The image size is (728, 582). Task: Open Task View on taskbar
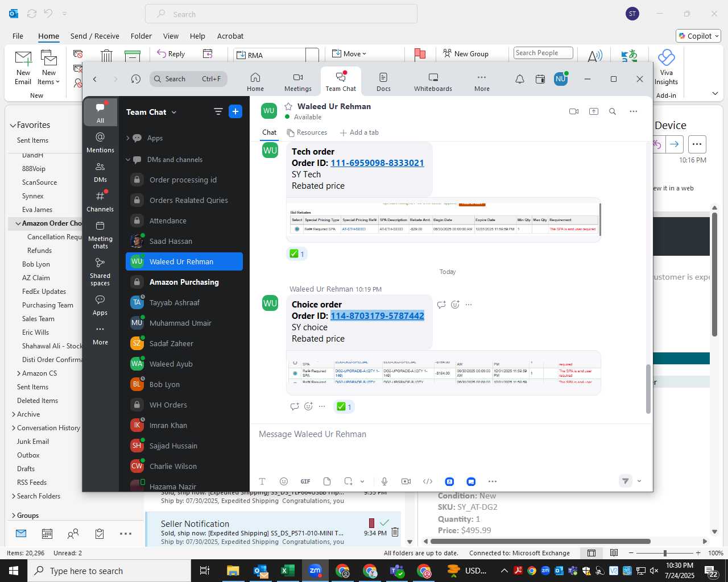coord(205,571)
